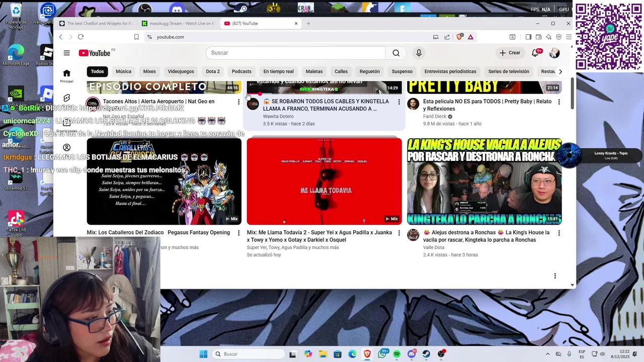
Task: Open options for Tacones Altos video
Action: click(x=238, y=102)
